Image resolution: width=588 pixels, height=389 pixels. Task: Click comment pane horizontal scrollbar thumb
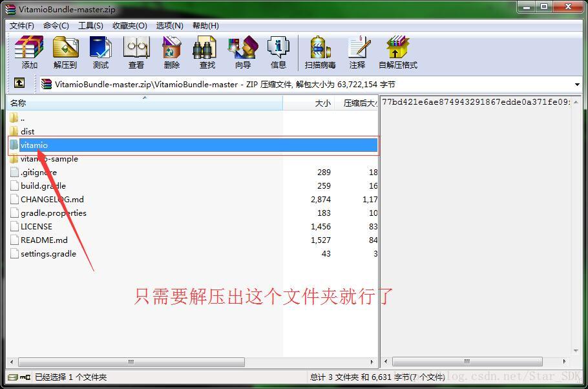coord(467,362)
